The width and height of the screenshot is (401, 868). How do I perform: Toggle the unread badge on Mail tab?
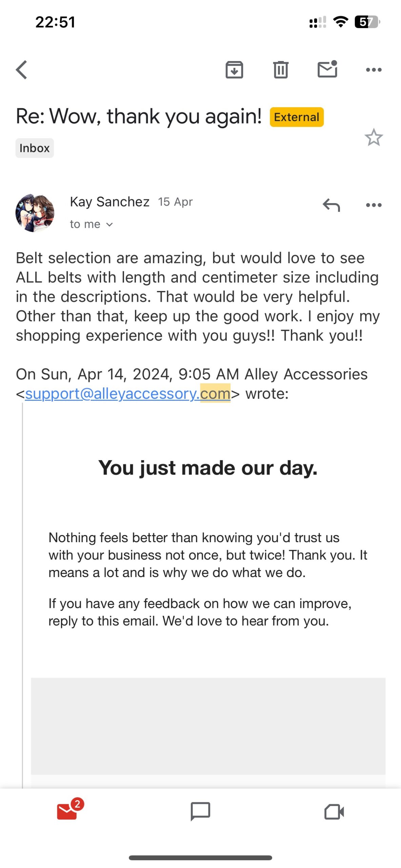tap(77, 804)
